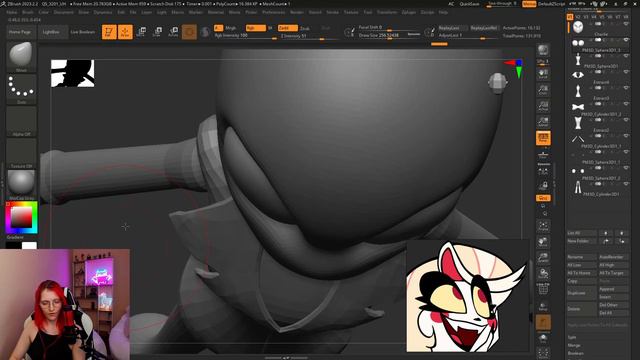Image resolution: width=640 pixels, height=360 pixels.
Task: Toggle Transp transparency button
Action: pos(543,306)
